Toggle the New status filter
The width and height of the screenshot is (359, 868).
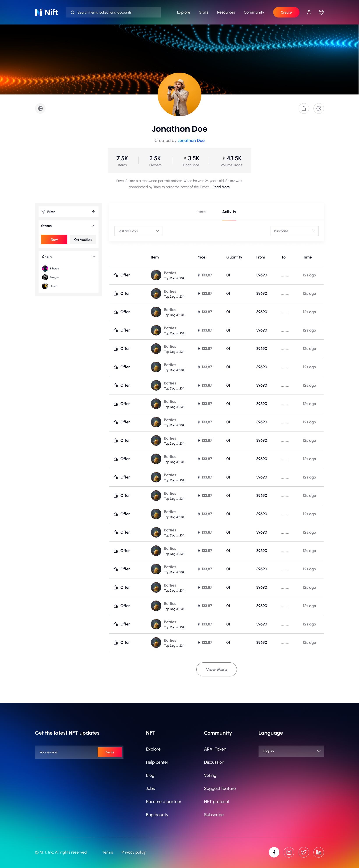coord(54,239)
